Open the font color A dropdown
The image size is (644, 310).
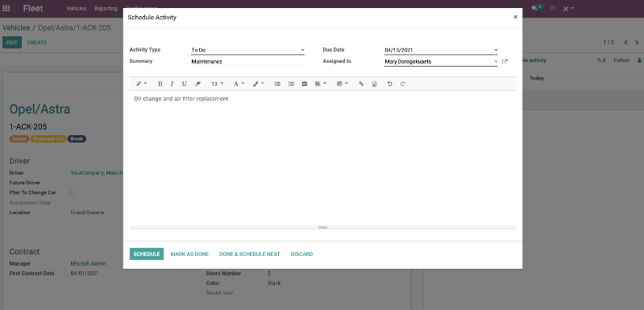tap(239, 84)
